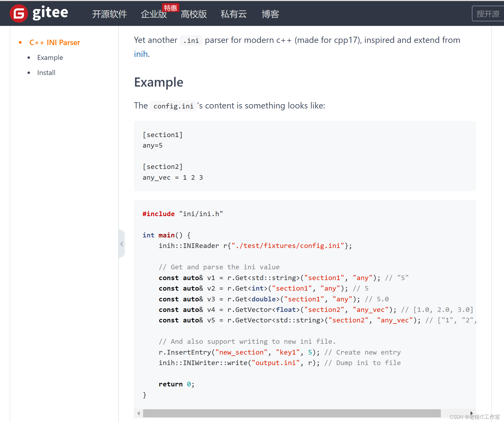This screenshot has height=422, width=504.
Task: Click the [section1] line in config block
Action: coord(163,135)
